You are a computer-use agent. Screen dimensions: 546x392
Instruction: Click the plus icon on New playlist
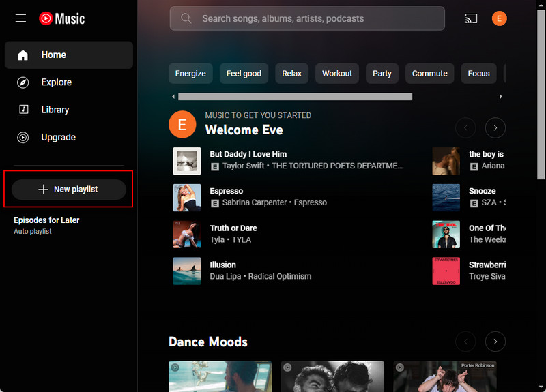[x=43, y=190]
